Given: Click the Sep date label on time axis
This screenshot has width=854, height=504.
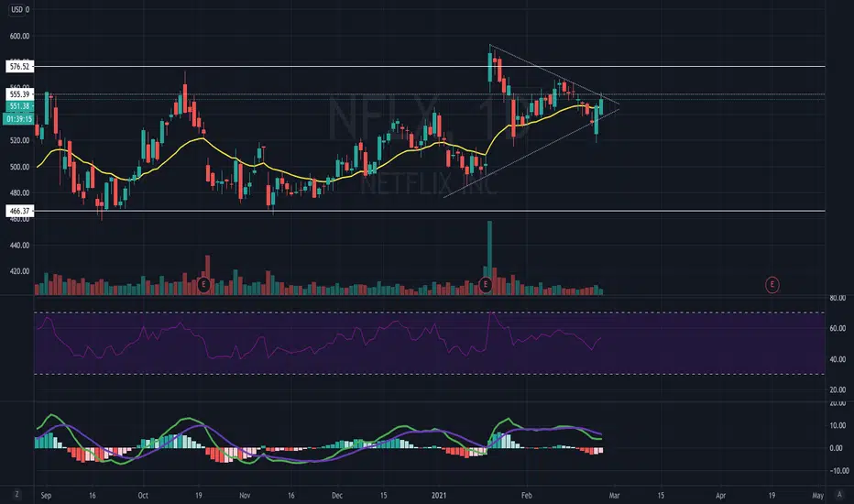Looking at the screenshot, I should point(46,495).
